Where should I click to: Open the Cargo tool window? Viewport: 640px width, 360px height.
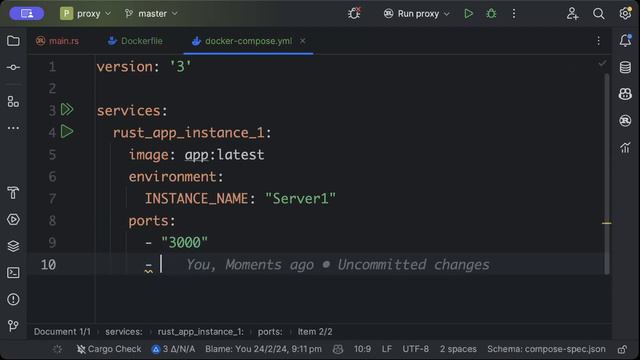point(625,121)
